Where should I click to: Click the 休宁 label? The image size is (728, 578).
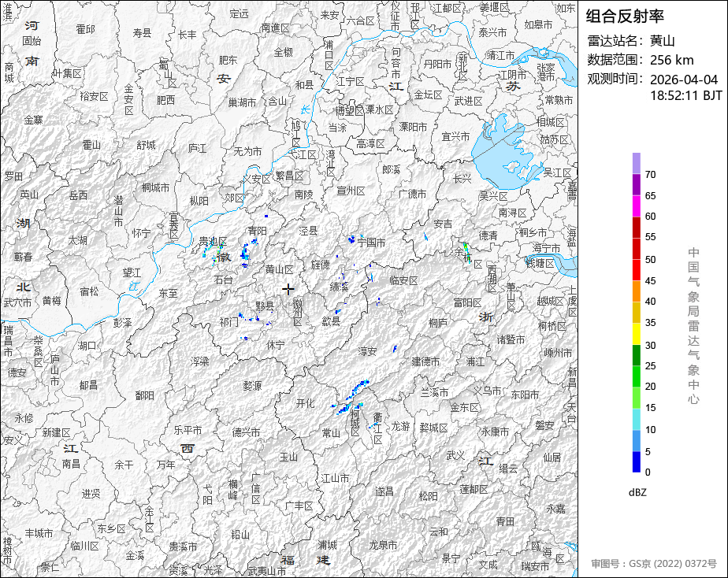pyautogui.click(x=275, y=345)
